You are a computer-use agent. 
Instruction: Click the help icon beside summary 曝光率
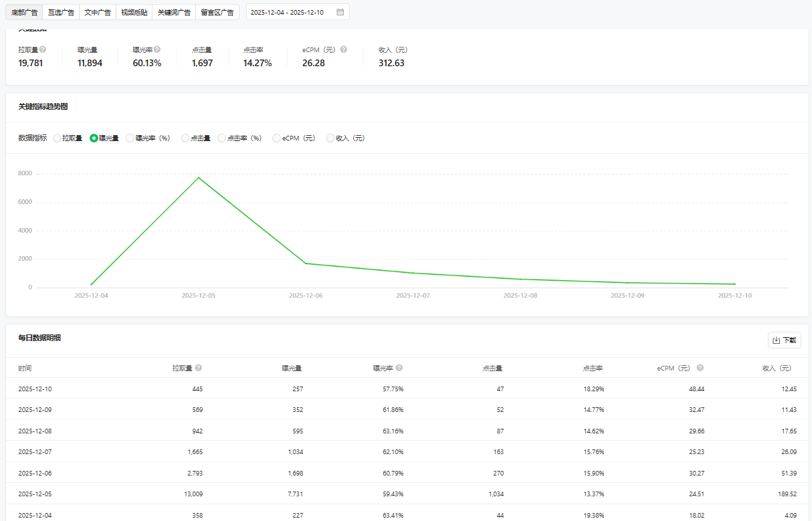point(157,49)
